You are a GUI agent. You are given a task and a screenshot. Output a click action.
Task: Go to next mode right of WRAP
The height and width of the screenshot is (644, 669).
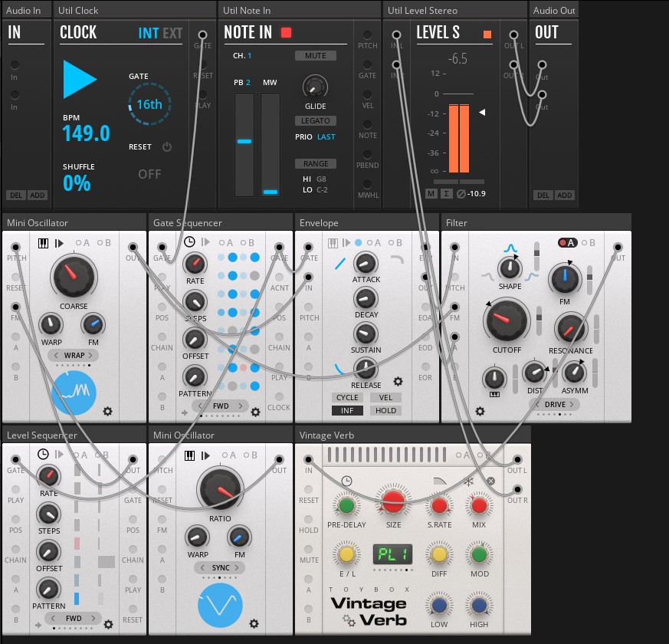coord(90,355)
